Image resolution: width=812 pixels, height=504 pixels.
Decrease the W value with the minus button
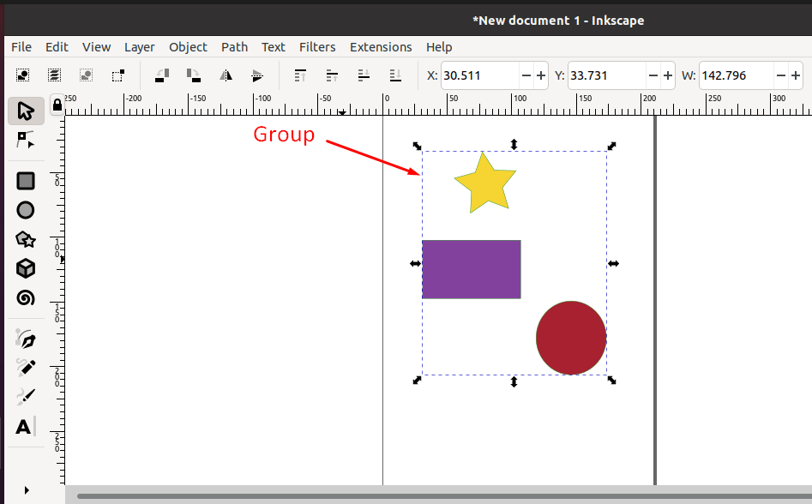(783, 75)
